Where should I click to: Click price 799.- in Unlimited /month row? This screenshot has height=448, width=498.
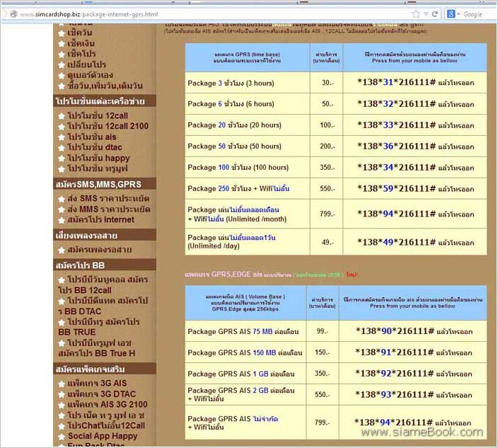pyautogui.click(x=327, y=214)
